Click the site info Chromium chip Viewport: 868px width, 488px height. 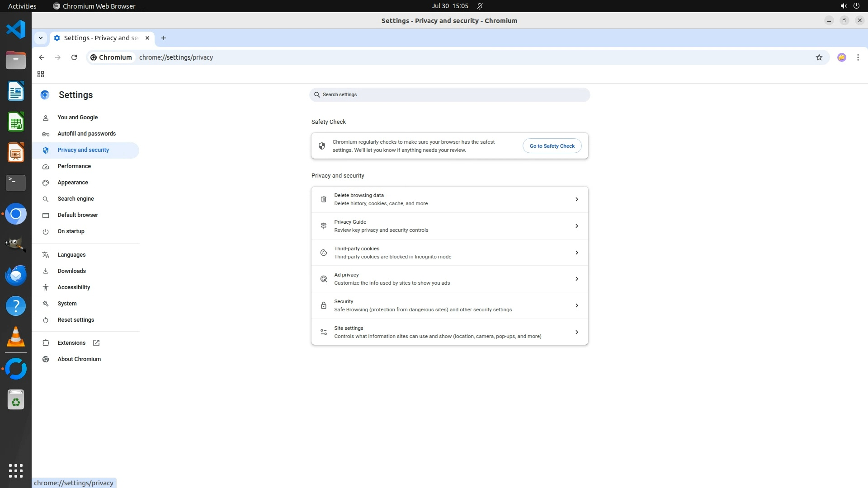[111, 57]
